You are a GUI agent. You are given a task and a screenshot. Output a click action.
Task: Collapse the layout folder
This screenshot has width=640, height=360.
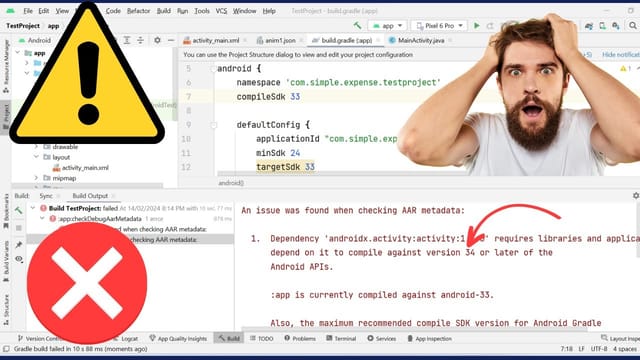click(x=36, y=157)
